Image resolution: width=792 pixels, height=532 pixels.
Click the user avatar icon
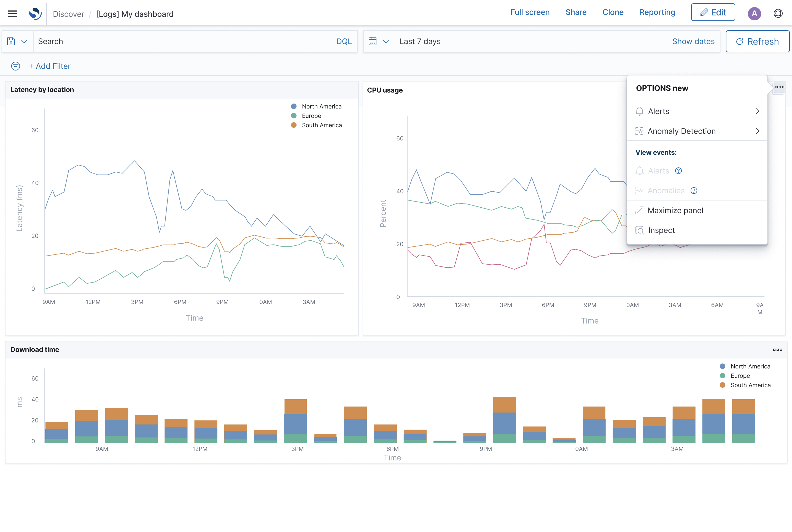pos(754,13)
